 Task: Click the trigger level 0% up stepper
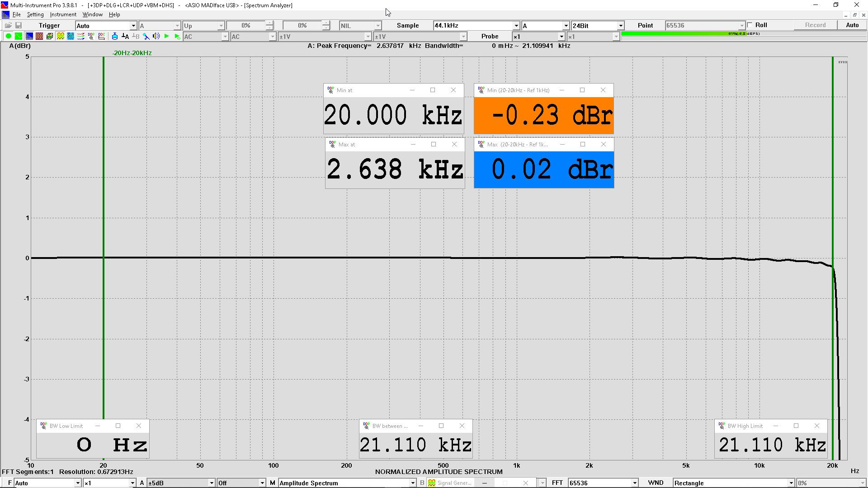[269, 23]
